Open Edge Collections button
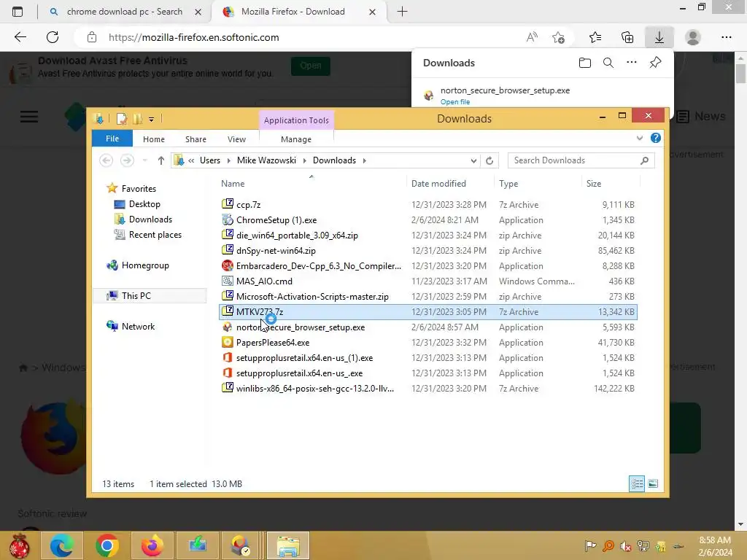This screenshot has width=747, height=560. [627, 37]
